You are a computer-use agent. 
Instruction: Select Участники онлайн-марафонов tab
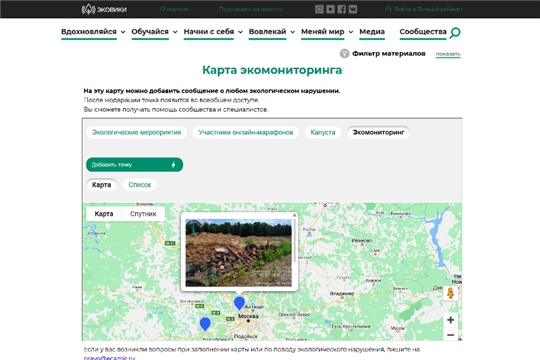pos(246,132)
